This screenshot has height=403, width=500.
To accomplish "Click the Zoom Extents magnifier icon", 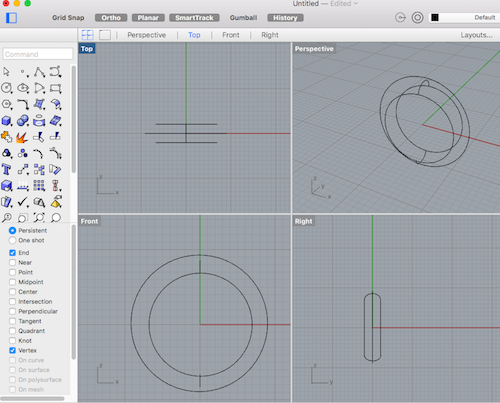I will (x=39, y=218).
